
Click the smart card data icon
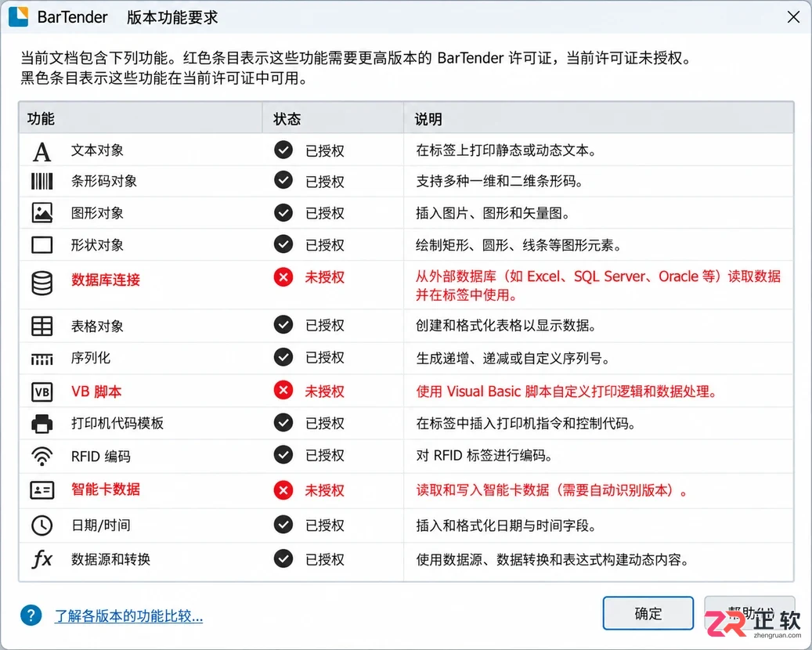(42, 489)
